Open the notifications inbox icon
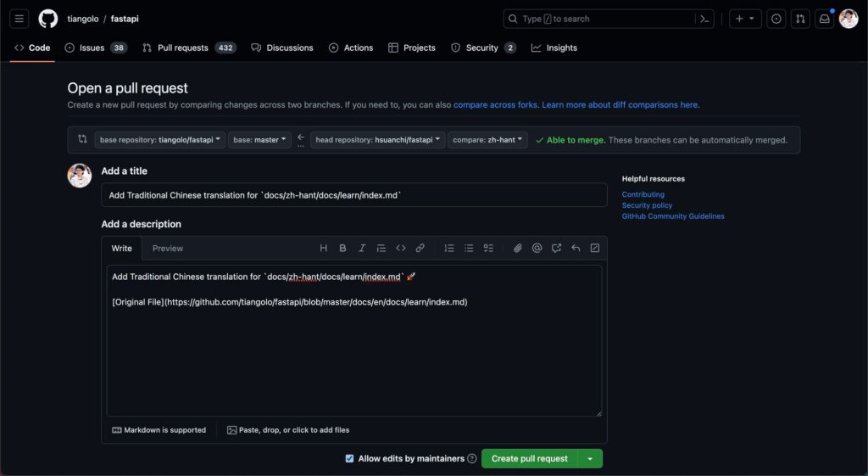Image resolution: width=868 pixels, height=476 pixels. pyautogui.click(x=824, y=19)
